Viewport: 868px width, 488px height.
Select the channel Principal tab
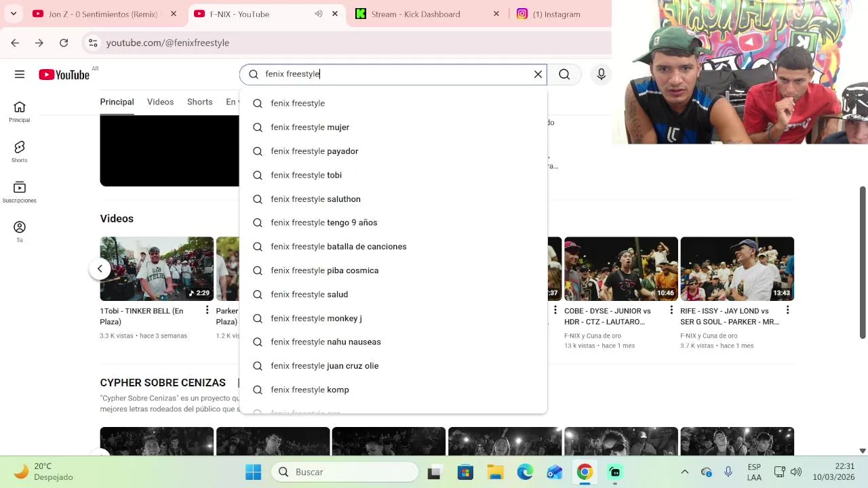[117, 102]
